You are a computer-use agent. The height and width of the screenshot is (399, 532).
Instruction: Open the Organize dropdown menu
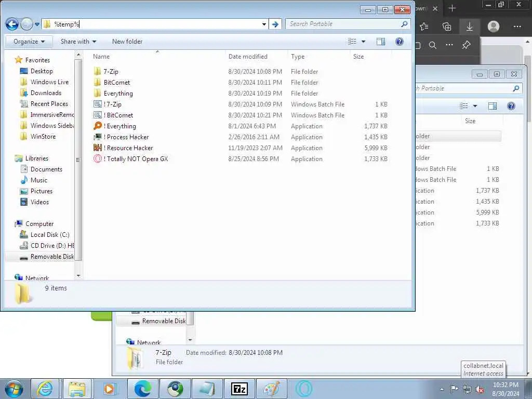point(29,42)
